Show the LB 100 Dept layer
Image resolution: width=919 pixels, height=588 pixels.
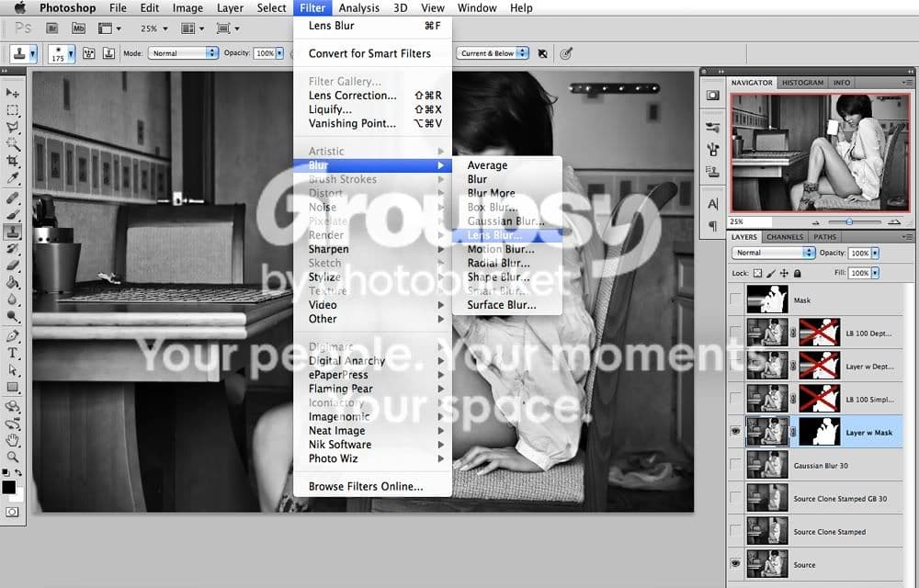pyautogui.click(x=735, y=332)
